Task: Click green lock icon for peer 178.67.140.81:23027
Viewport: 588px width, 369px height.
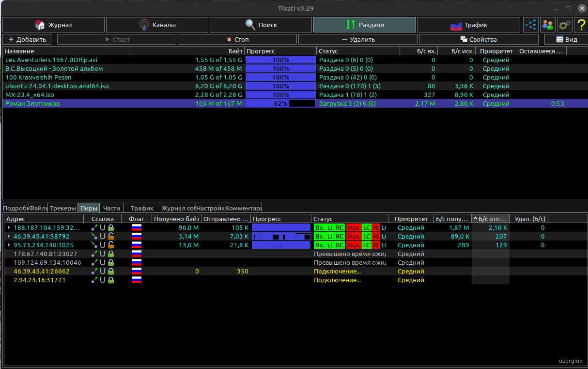Action: [110, 254]
